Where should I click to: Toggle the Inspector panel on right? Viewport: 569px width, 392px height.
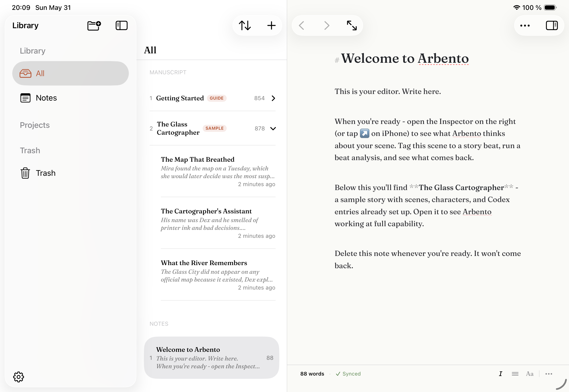(x=552, y=26)
